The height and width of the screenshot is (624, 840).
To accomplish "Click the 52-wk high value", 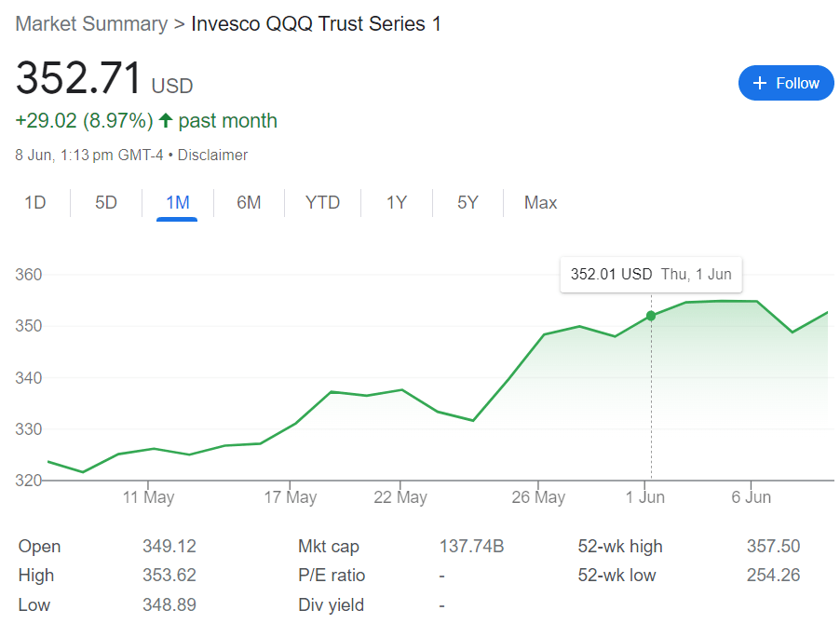I will (x=773, y=547).
